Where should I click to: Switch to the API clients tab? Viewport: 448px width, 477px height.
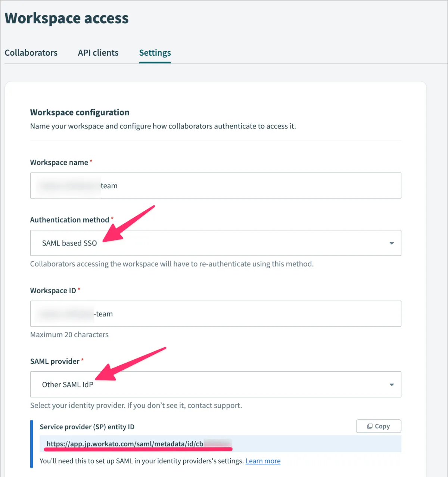point(98,53)
